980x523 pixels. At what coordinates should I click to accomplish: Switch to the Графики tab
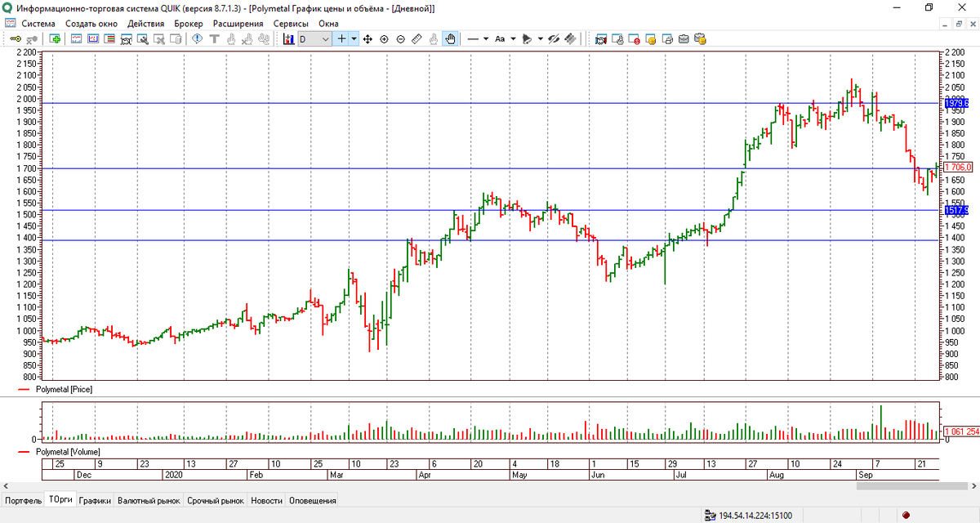[96, 500]
